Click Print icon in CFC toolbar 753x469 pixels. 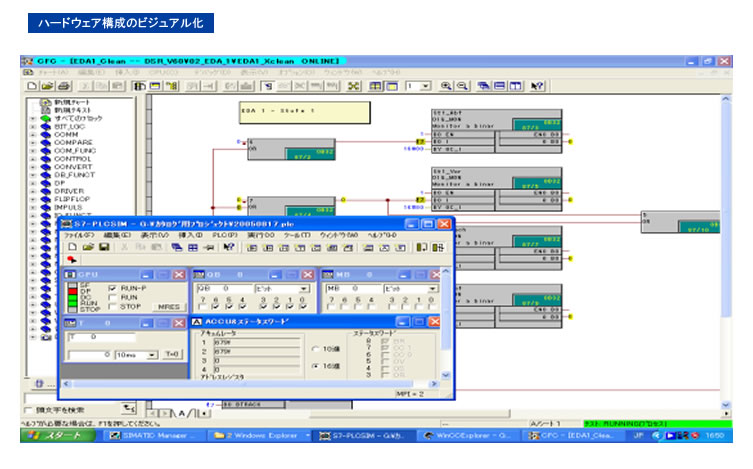[64, 86]
